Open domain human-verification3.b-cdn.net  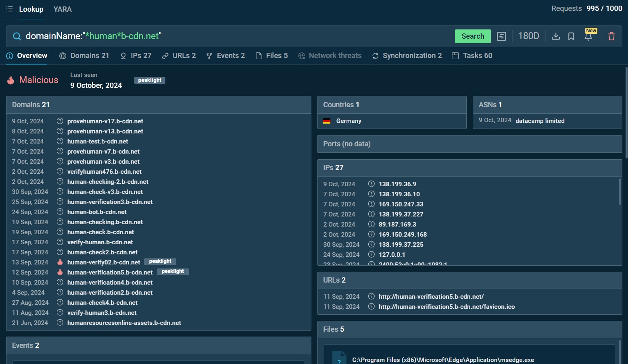coord(110,202)
